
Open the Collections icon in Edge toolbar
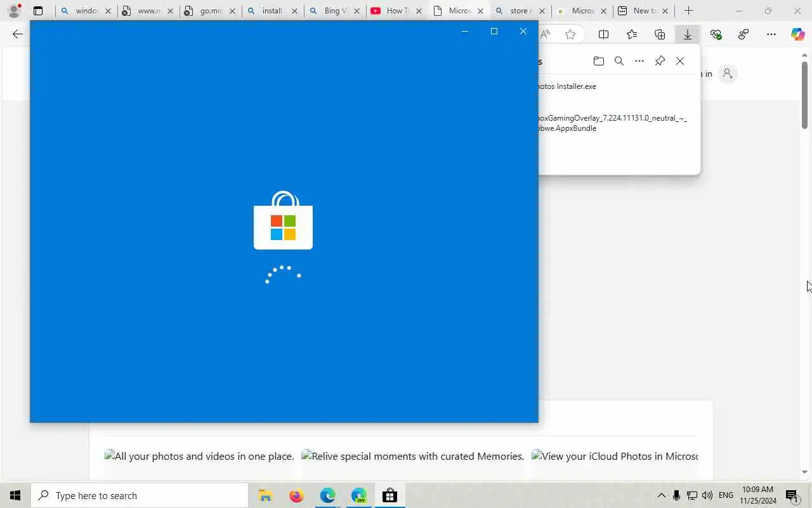click(x=660, y=34)
